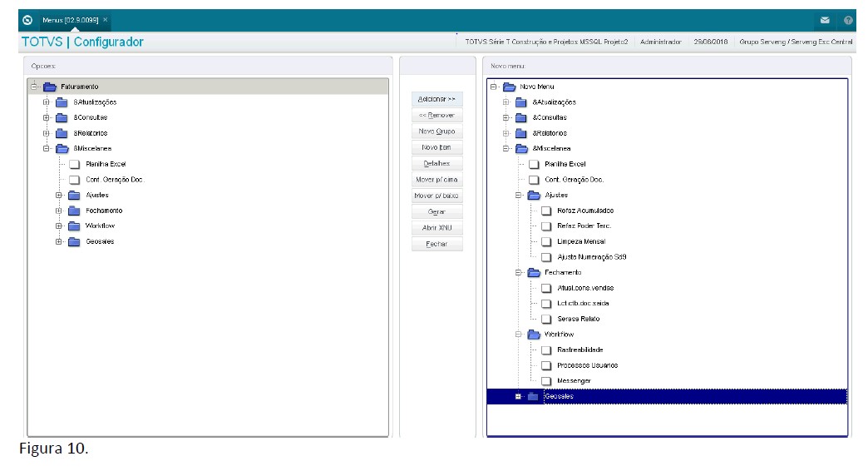
Task: Collapse Fechamento in the Novo menu tree
Action: coord(518,273)
